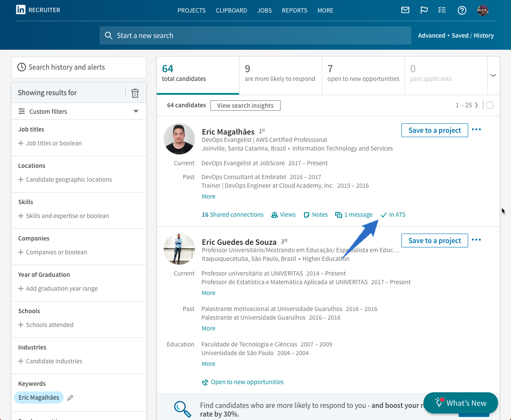View Views for Eric Magalhães
The width and height of the screenshot is (511, 420).
(x=283, y=215)
